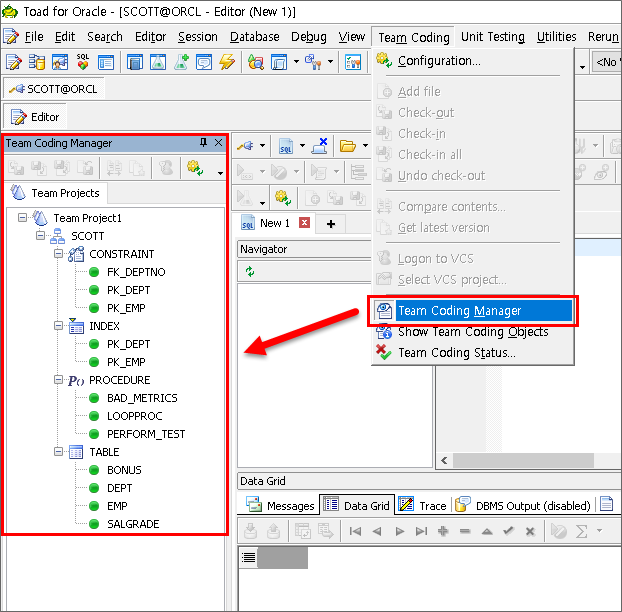Open the File menu

pyautogui.click(x=34, y=36)
